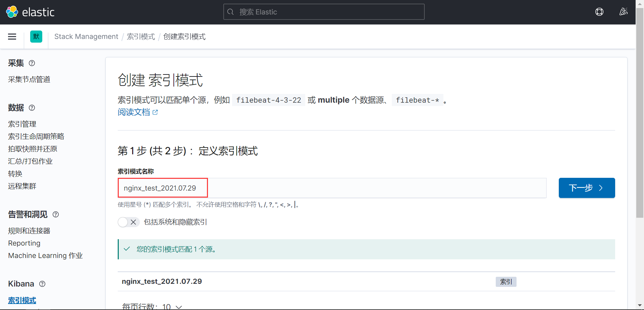The width and height of the screenshot is (644, 310).
Task: Click the 索引 badge in results
Action: point(506,282)
